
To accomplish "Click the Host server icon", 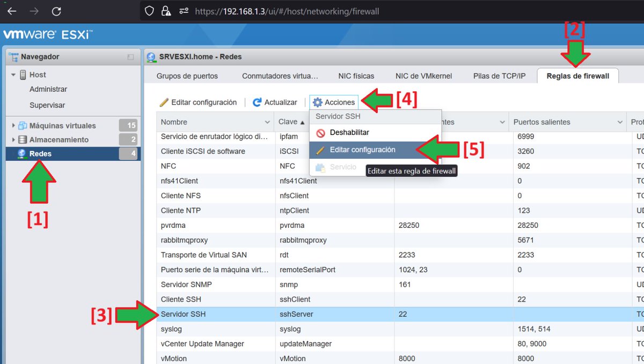I will tap(23, 75).
